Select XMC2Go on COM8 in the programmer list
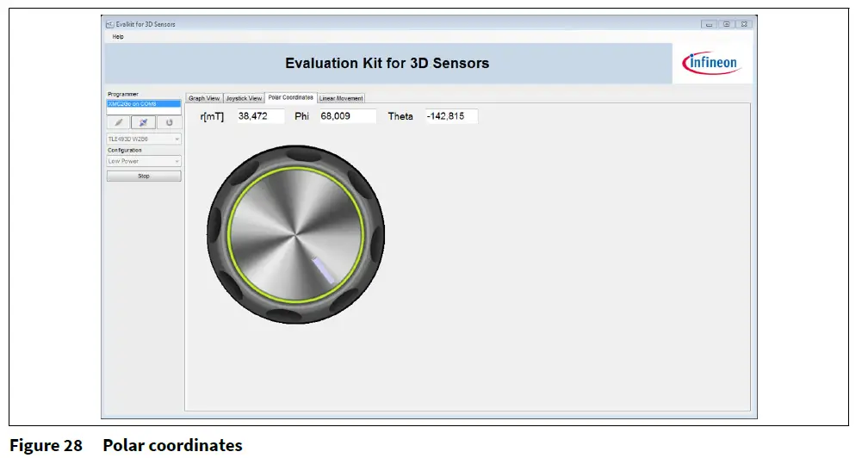 coord(143,104)
